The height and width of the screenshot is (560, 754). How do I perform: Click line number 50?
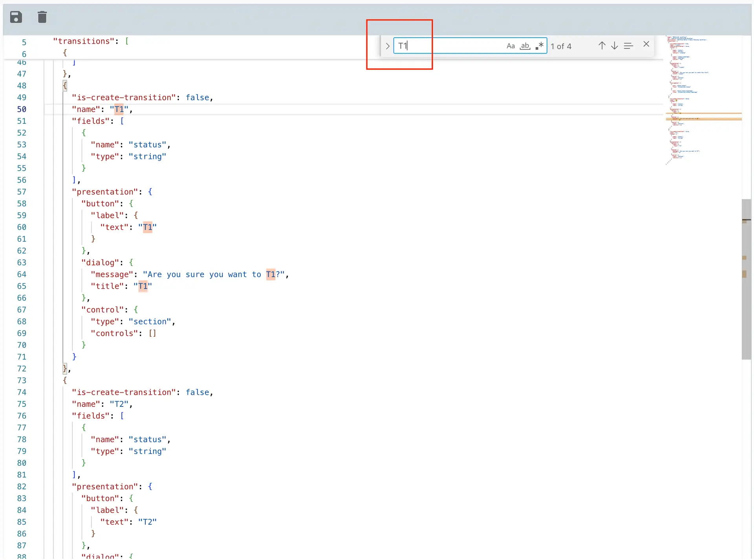click(22, 109)
